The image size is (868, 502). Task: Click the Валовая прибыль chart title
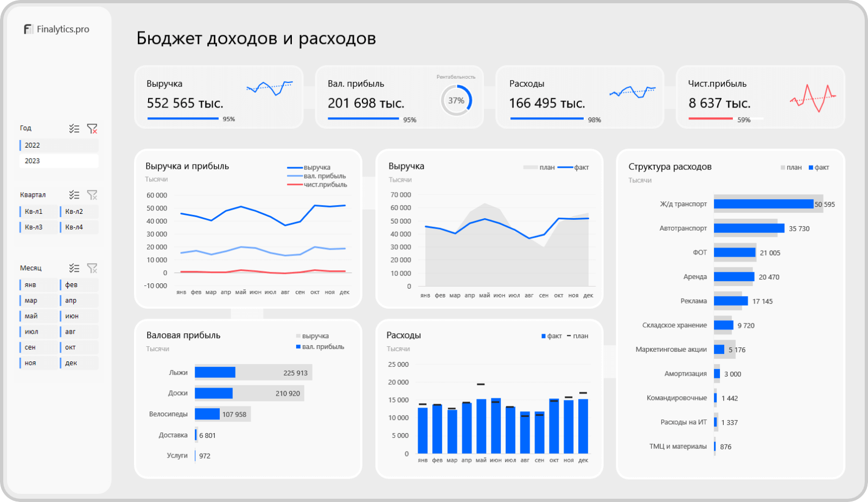[183, 335]
